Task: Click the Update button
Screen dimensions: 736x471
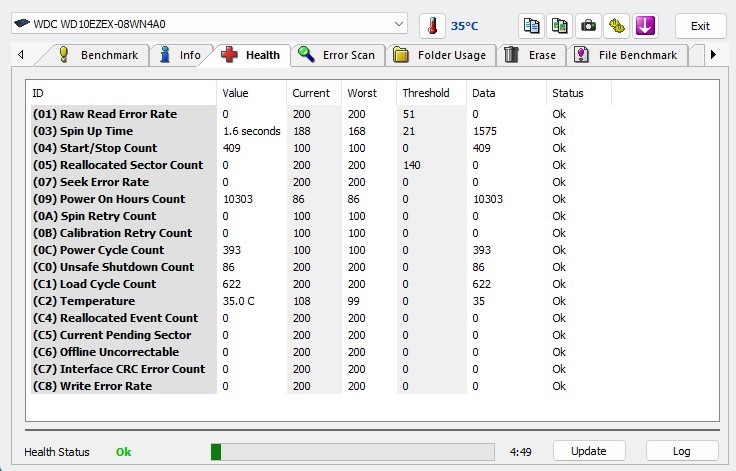Action: [589, 451]
